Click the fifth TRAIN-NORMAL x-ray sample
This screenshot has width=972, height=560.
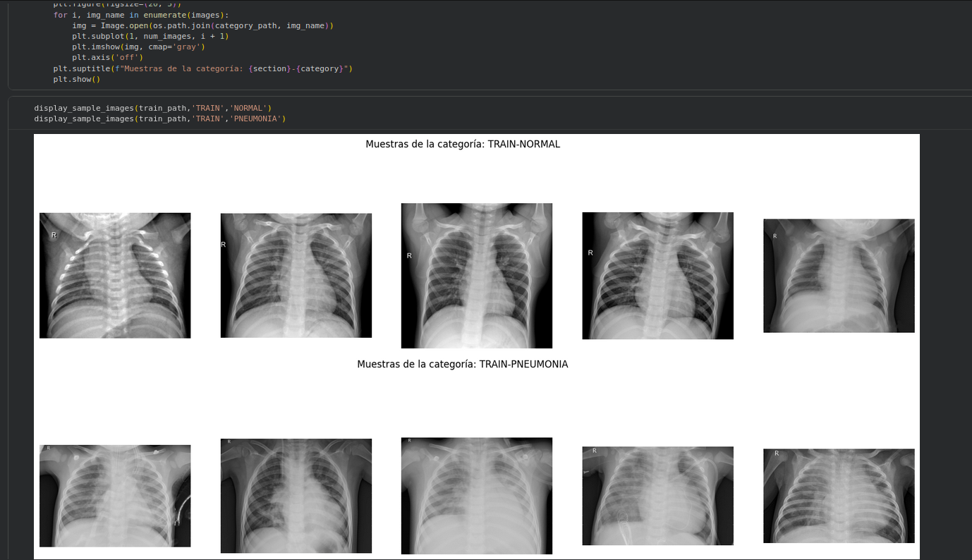(x=839, y=275)
